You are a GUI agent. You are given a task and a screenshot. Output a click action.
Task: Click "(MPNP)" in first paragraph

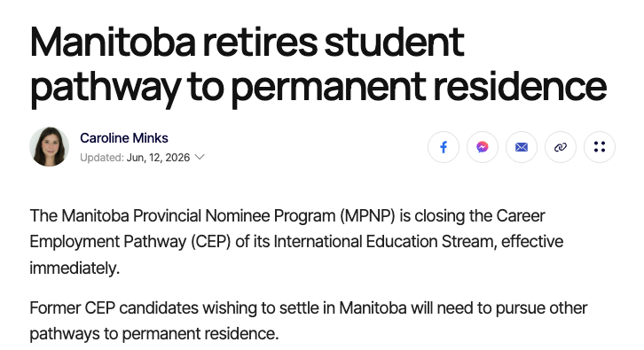(367, 216)
